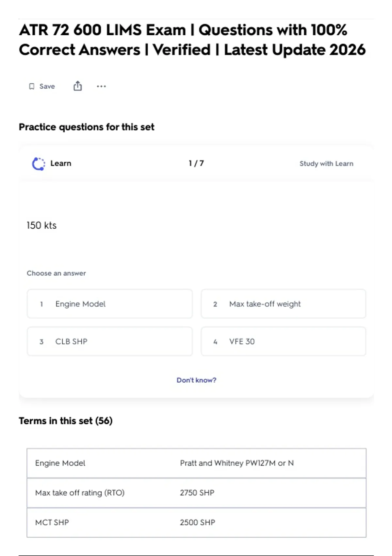Click the Terms in this set heading
The image size is (392, 556).
(x=66, y=421)
